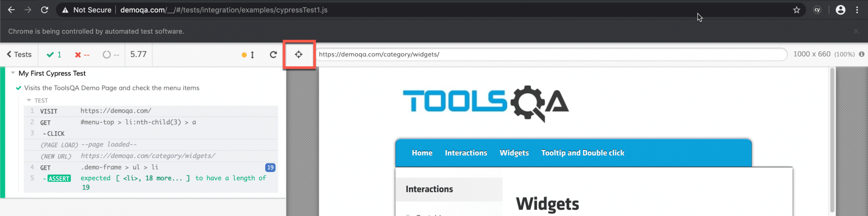Click the 1000 x 660 viewport size
This screenshot has height=216, width=868.
tap(812, 54)
